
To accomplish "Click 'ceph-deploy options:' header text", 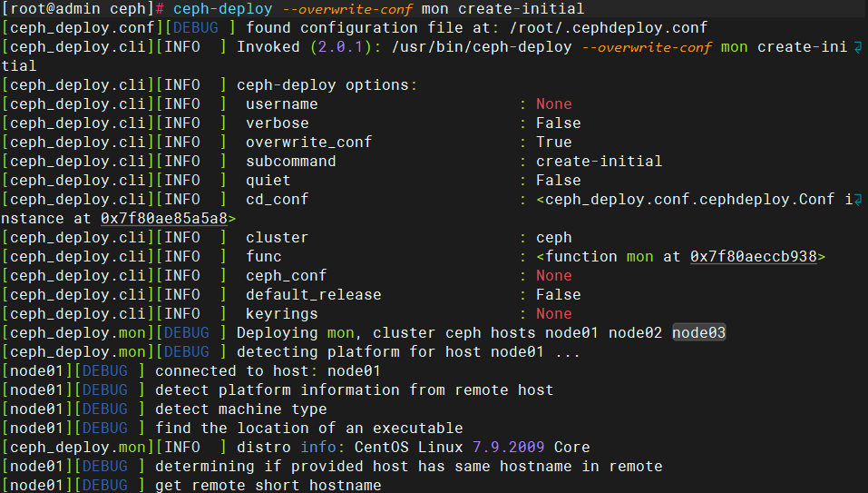I will tap(327, 85).
